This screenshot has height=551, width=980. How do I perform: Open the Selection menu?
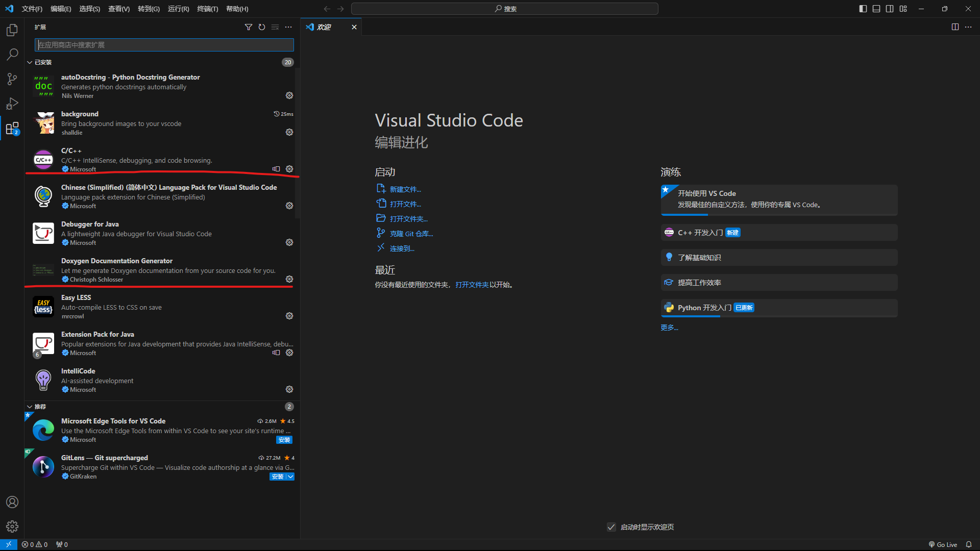(89, 9)
